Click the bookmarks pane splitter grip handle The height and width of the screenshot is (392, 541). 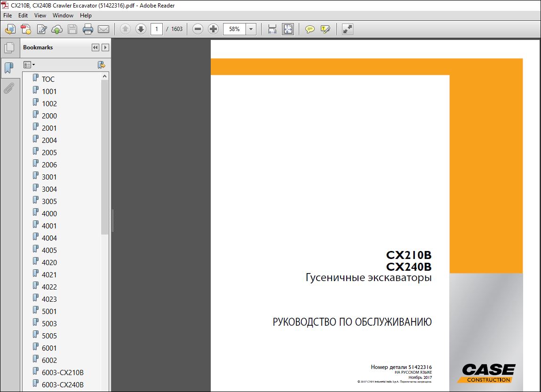(112, 220)
